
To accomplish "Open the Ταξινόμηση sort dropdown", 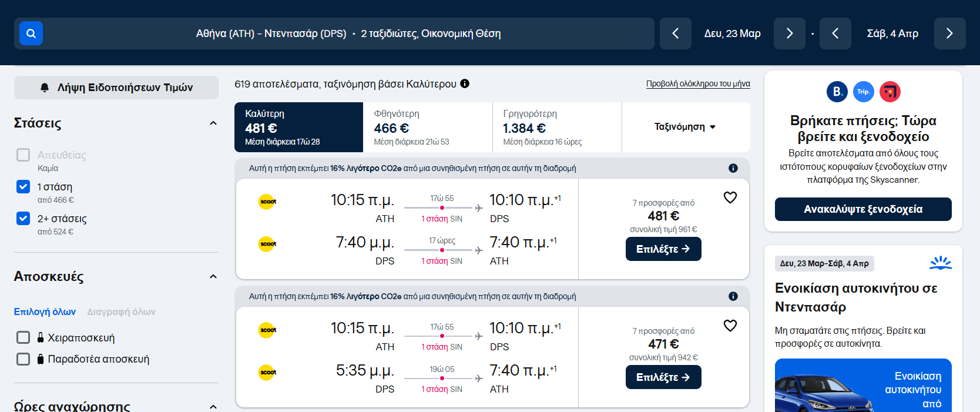I will coord(685,127).
